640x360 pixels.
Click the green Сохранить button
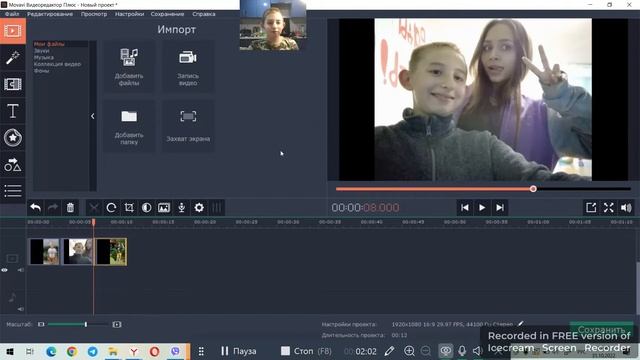click(601, 329)
